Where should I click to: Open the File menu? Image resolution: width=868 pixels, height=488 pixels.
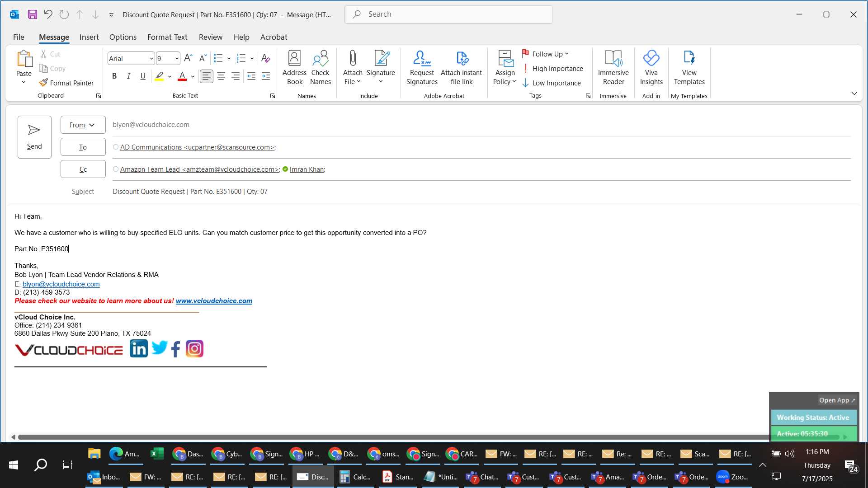19,37
